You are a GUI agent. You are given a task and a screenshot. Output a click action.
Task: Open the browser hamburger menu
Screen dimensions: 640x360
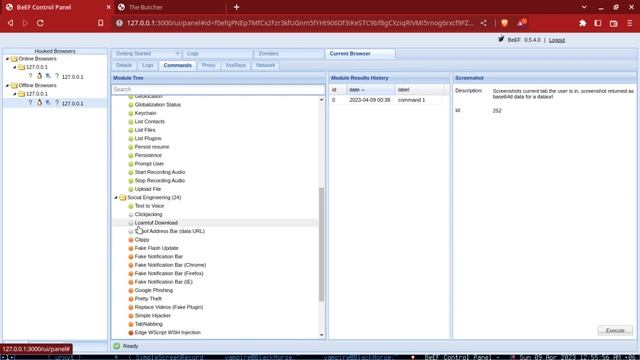[x=630, y=23]
